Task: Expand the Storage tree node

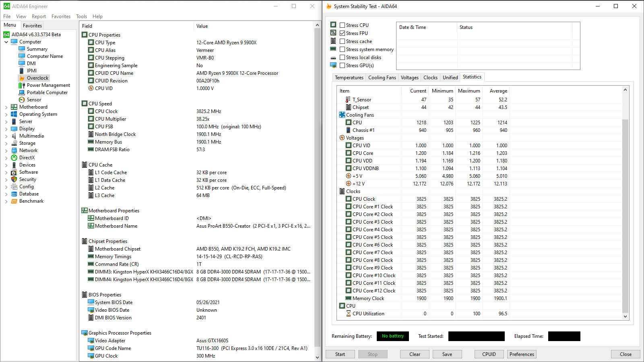Action: 6,143
